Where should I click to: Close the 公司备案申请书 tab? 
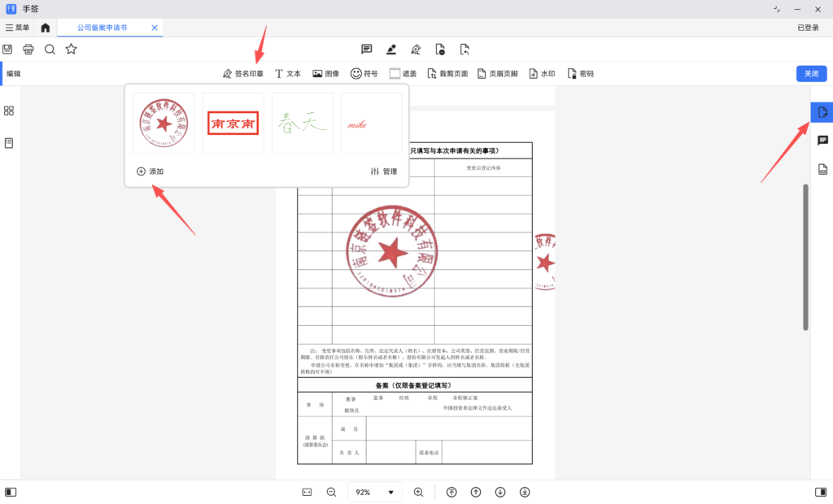pos(155,28)
